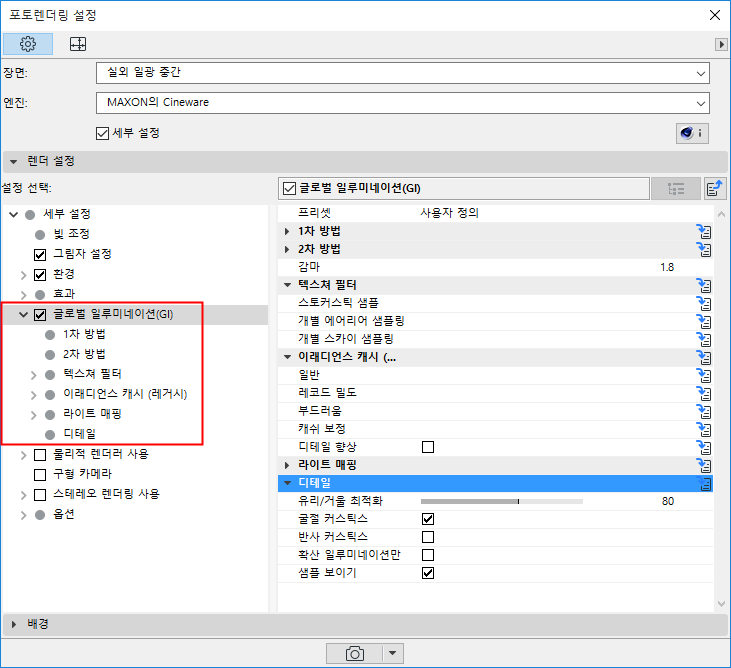
Task: Select 디테일 in settings tree
Action: 80,434
